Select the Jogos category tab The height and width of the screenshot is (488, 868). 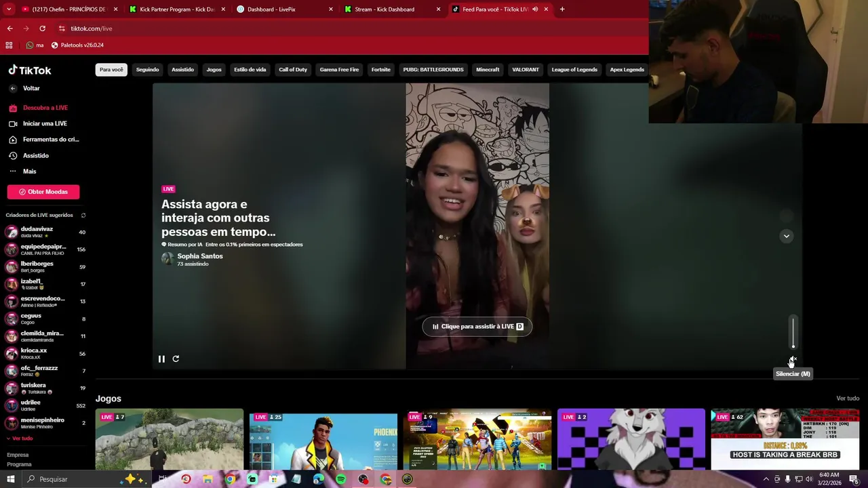tap(214, 70)
